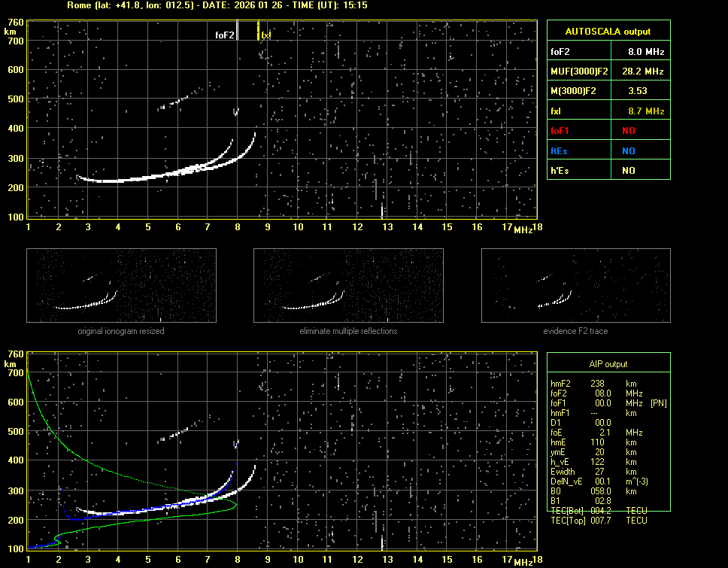Click the foF2 8.0 MHz value
The image size is (728, 568).
(x=646, y=52)
